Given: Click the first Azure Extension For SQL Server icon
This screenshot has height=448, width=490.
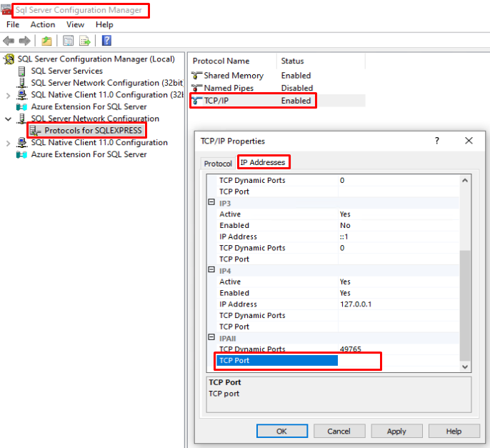Looking at the screenshot, I should pos(21,107).
